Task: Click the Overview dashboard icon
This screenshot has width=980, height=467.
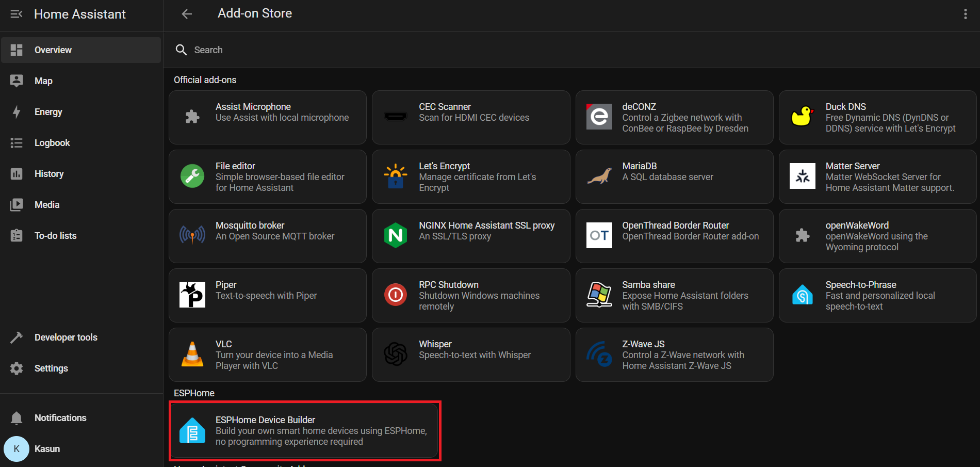Action: point(17,50)
